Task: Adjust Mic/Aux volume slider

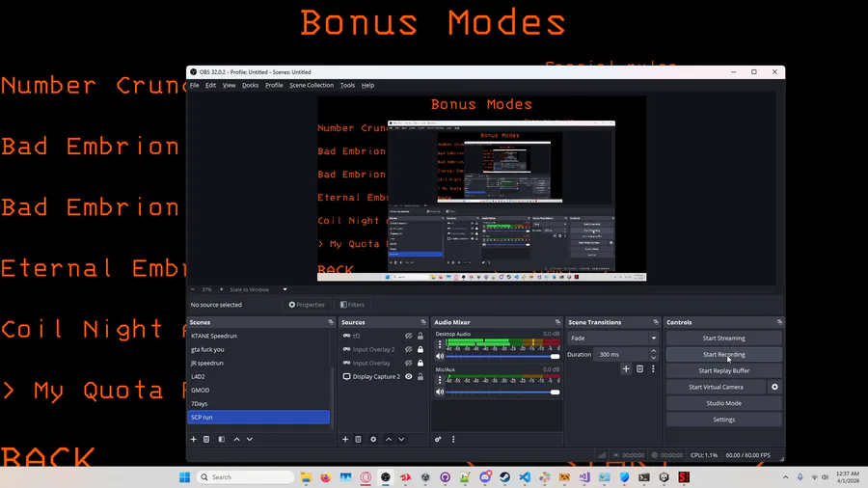Action: tap(502, 393)
